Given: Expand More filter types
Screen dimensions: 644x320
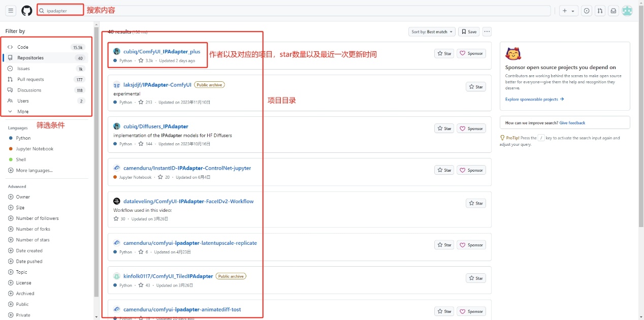Looking at the screenshot, I should coord(23,112).
